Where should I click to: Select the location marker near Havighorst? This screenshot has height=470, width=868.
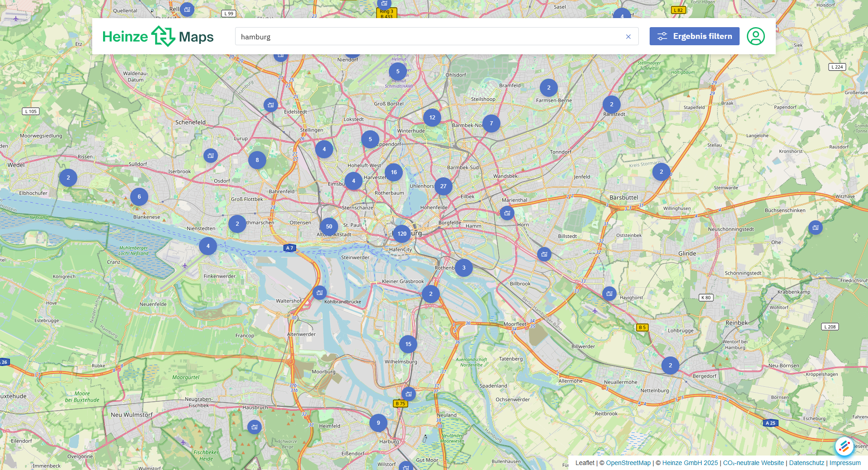[609, 294]
